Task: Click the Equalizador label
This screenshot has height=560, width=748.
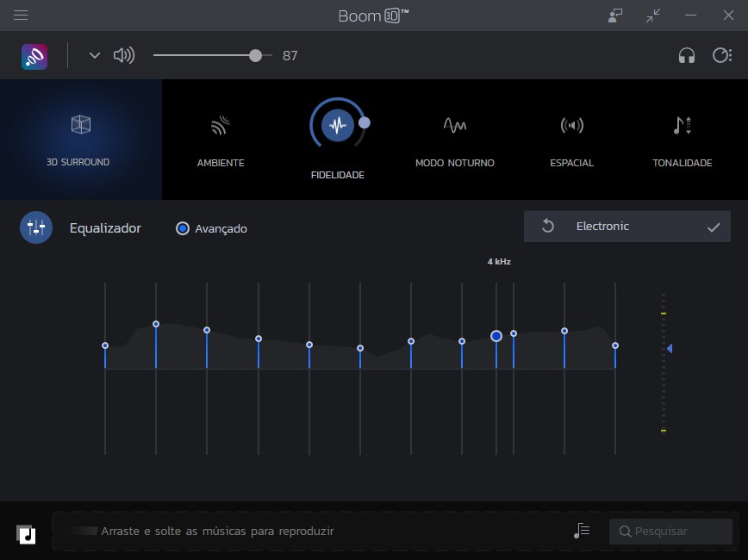Action: tap(105, 228)
